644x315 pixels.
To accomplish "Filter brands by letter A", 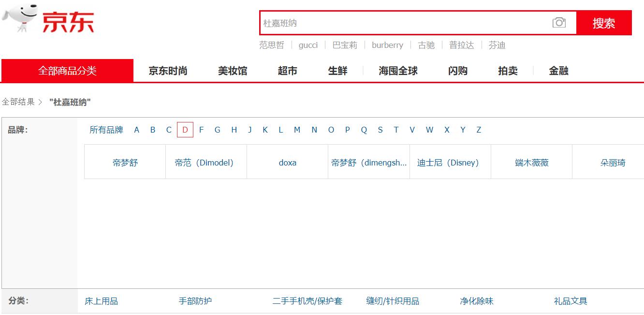I will point(137,130).
